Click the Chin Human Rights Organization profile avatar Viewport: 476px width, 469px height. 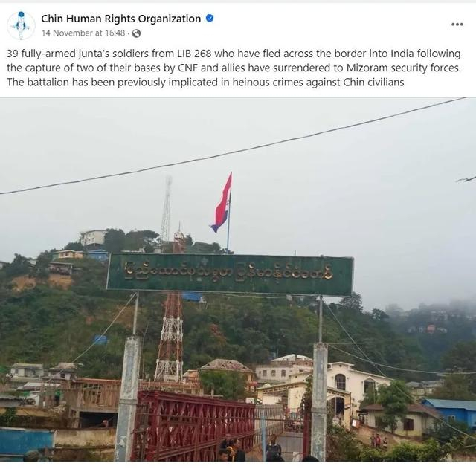coord(21,25)
